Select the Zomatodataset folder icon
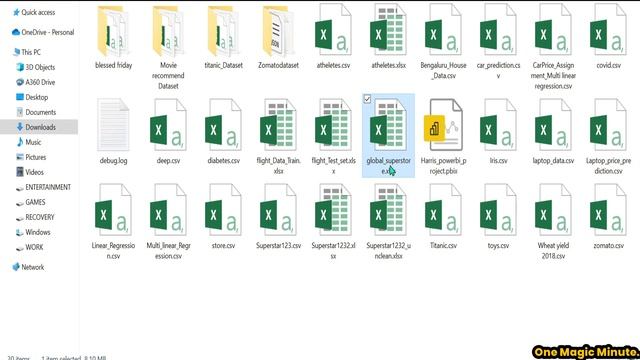Viewport: 640px width, 360px height. click(278, 31)
